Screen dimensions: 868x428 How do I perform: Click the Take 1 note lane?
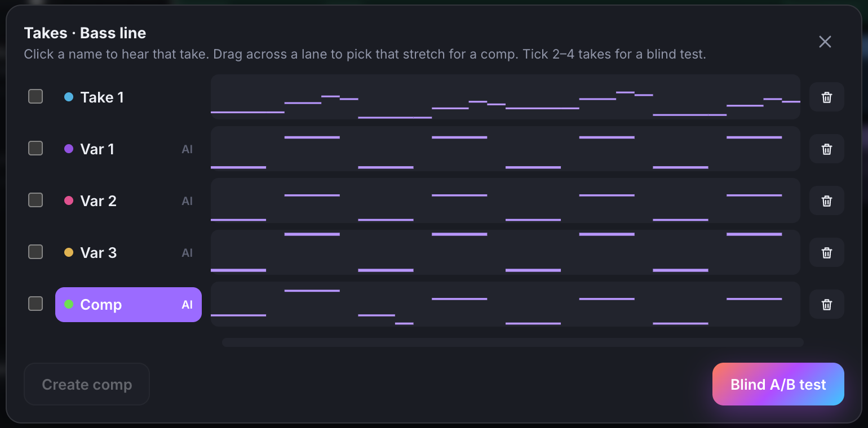(x=506, y=97)
